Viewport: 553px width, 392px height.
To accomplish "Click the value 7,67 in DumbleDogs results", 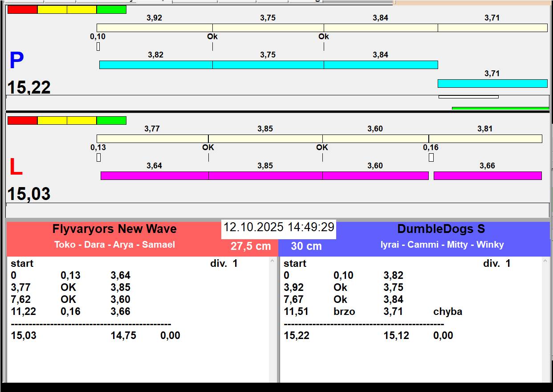I will tap(294, 299).
